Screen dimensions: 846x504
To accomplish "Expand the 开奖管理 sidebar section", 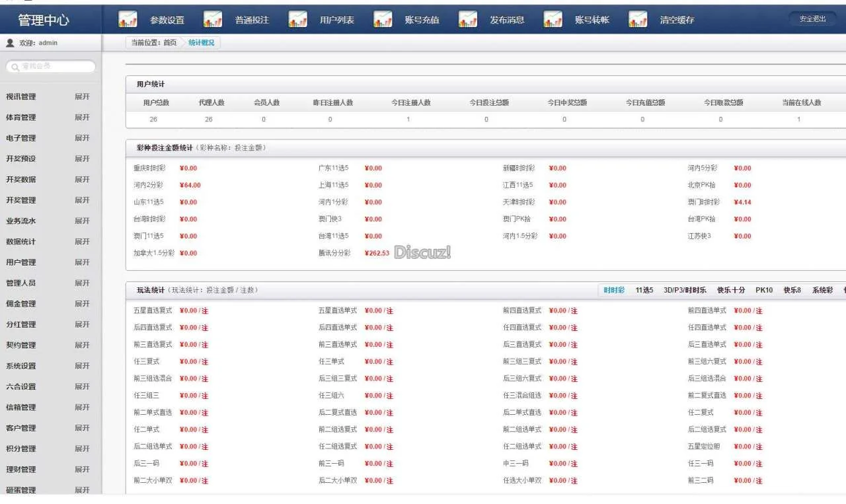I will coord(82,200).
